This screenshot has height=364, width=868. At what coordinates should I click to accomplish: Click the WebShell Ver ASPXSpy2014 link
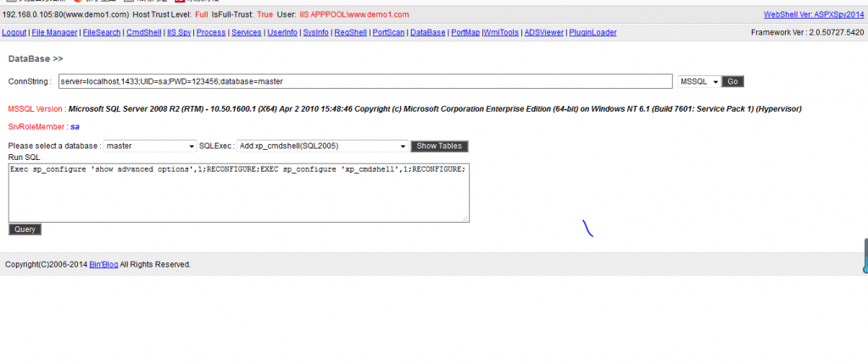[x=814, y=14]
